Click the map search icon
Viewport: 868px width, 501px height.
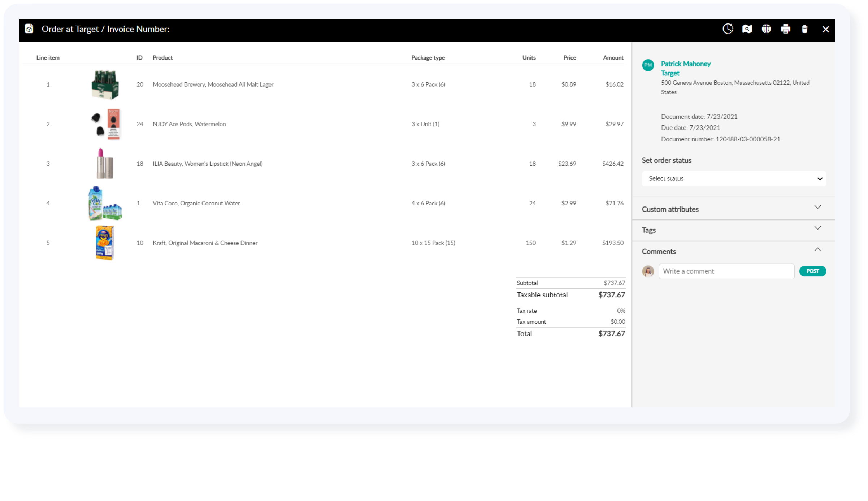tap(747, 29)
